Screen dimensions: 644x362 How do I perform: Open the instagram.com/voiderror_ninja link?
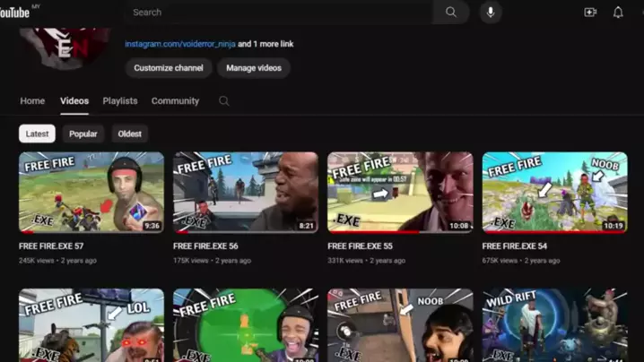coord(180,44)
